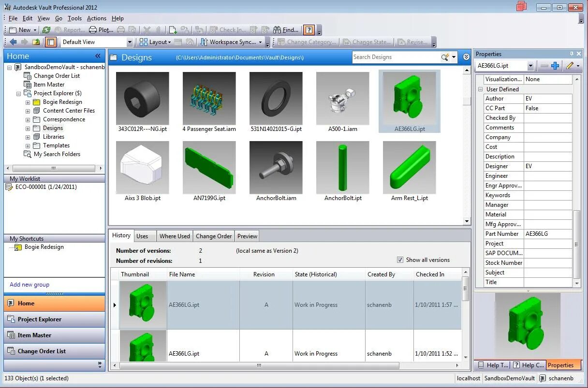The image size is (588, 388).
Task: Click the Item Master navigation button
Action: click(x=54, y=335)
